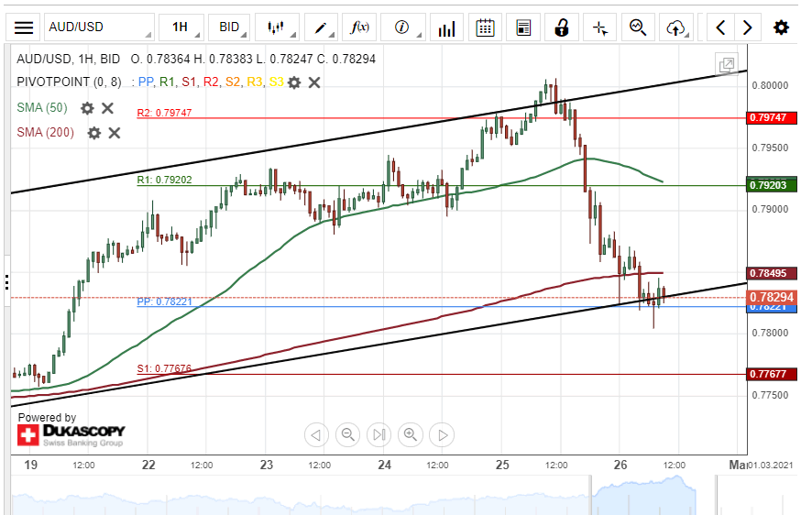This screenshot has width=812, height=515.
Task: Open the hamburger main menu
Action: 23,27
